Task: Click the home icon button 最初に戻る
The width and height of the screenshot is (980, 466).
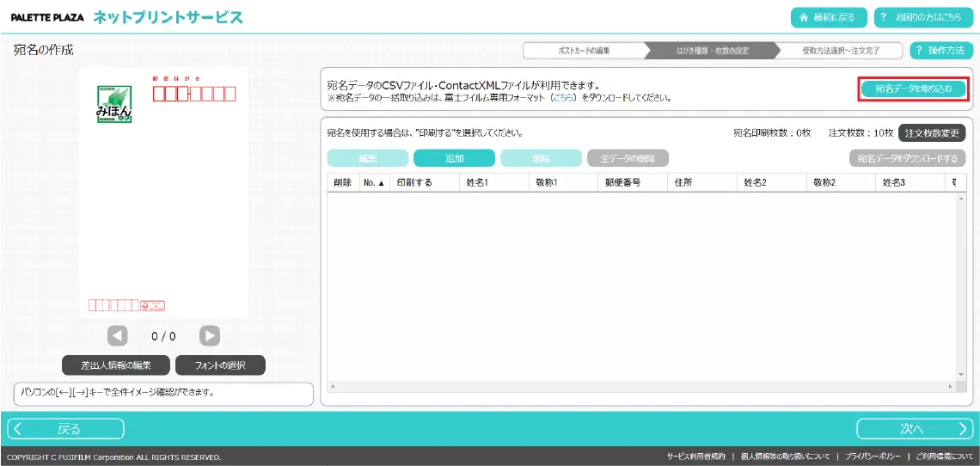Action: (x=828, y=17)
